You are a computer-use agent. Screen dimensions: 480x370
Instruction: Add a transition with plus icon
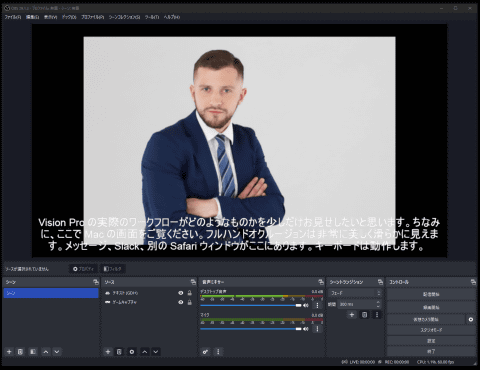pos(351,315)
